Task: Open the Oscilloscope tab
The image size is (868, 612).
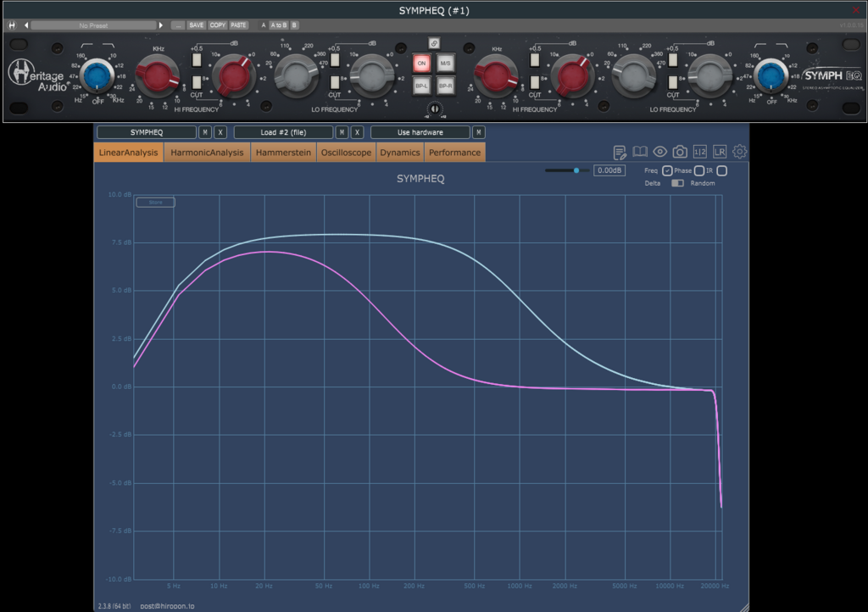Action: coord(346,153)
